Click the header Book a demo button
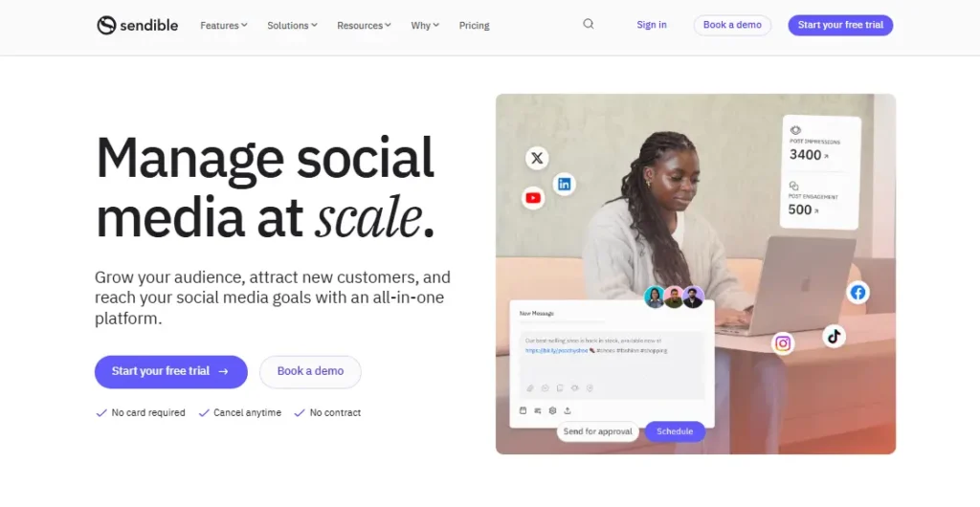Viewport: 980px width, 507px height. 732,25
